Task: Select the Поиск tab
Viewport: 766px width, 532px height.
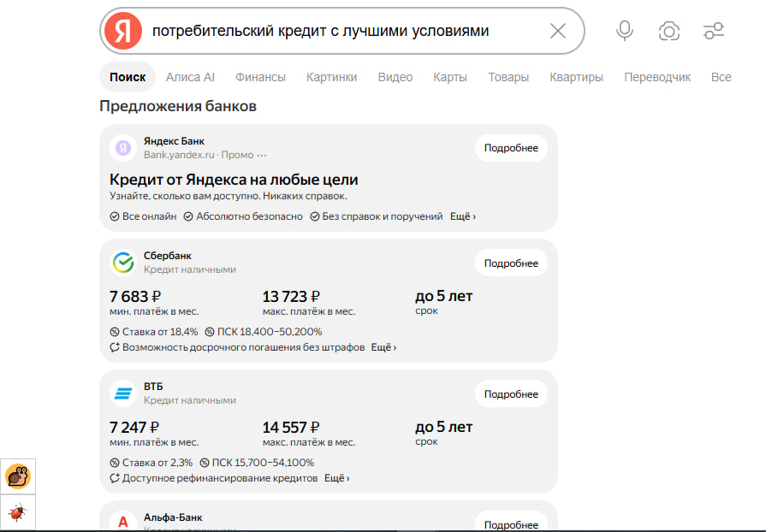Action: (x=128, y=77)
